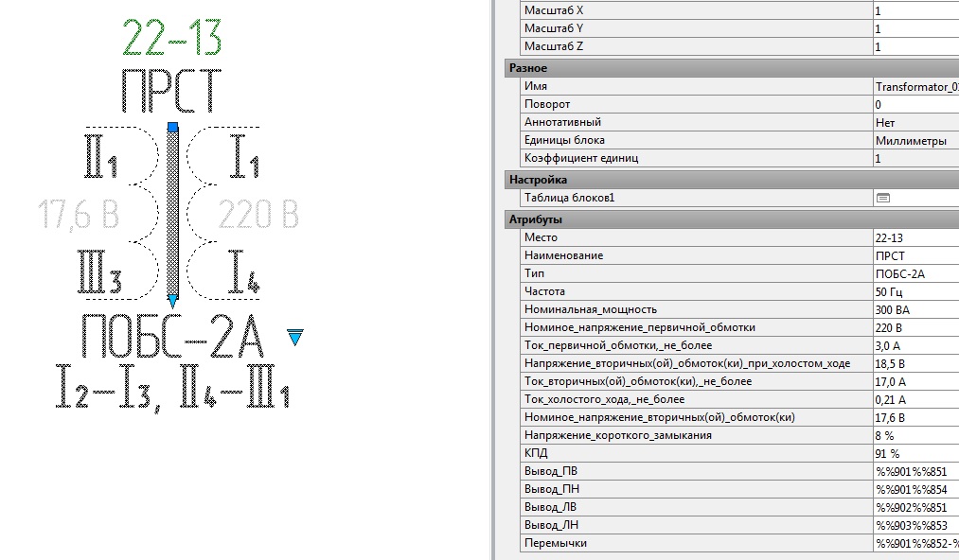Image resolution: width=959 pixels, height=560 pixels.
Task: Select the КПД value 91 %
Action: [915, 453]
